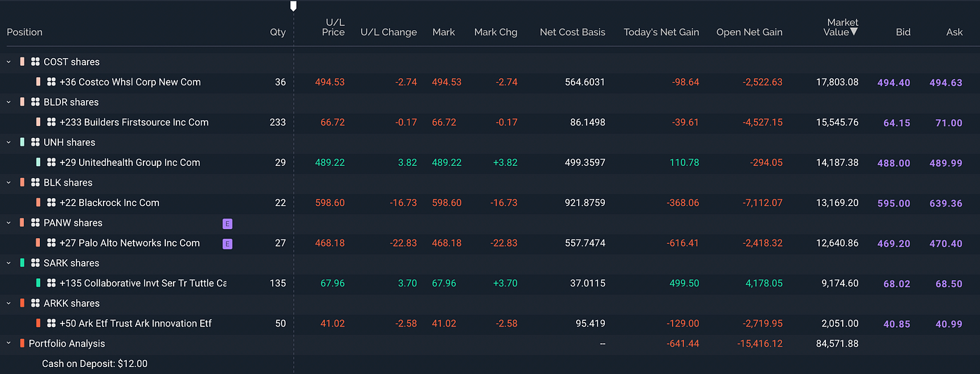
Task: Click the four-dot icon beside Builders Firstsource
Action: (51, 122)
